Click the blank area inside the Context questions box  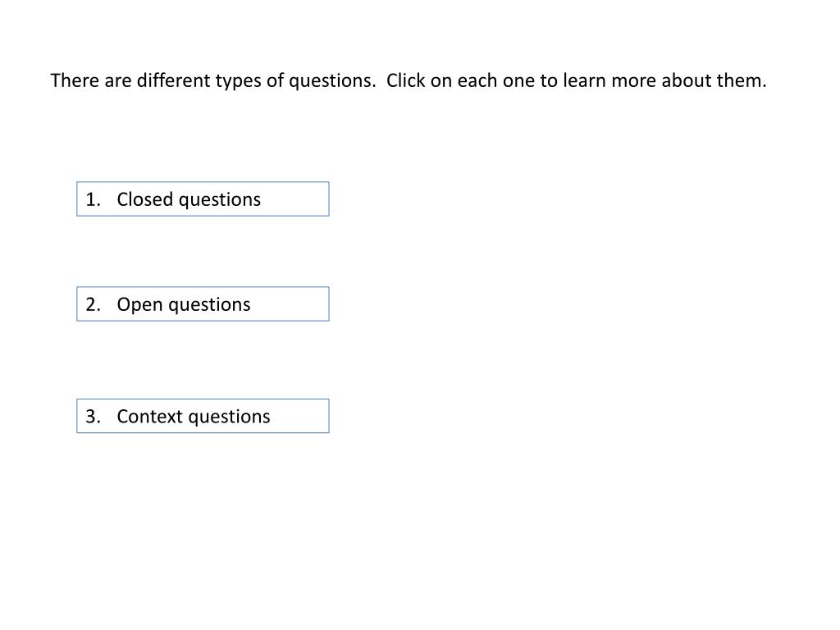pyautogui.click(x=300, y=416)
